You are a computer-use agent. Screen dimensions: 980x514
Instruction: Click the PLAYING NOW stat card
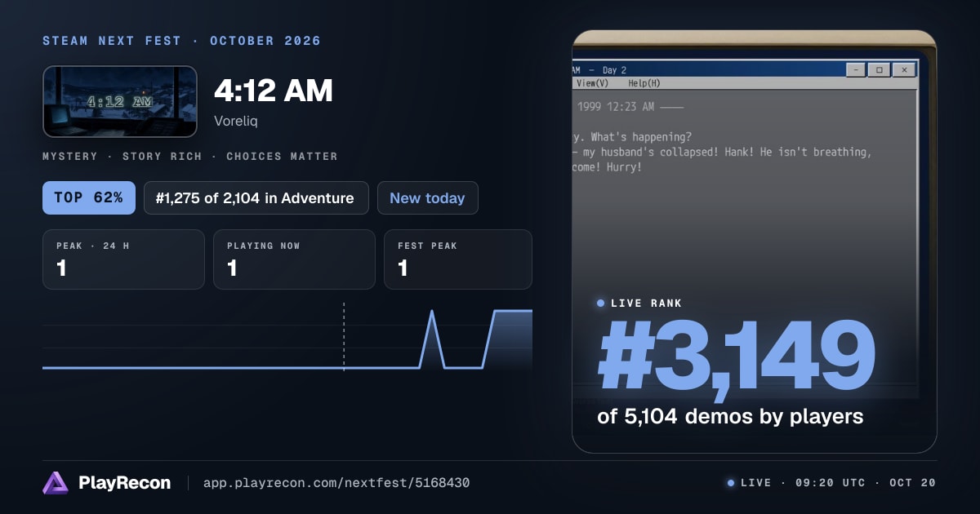pos(294,259)
